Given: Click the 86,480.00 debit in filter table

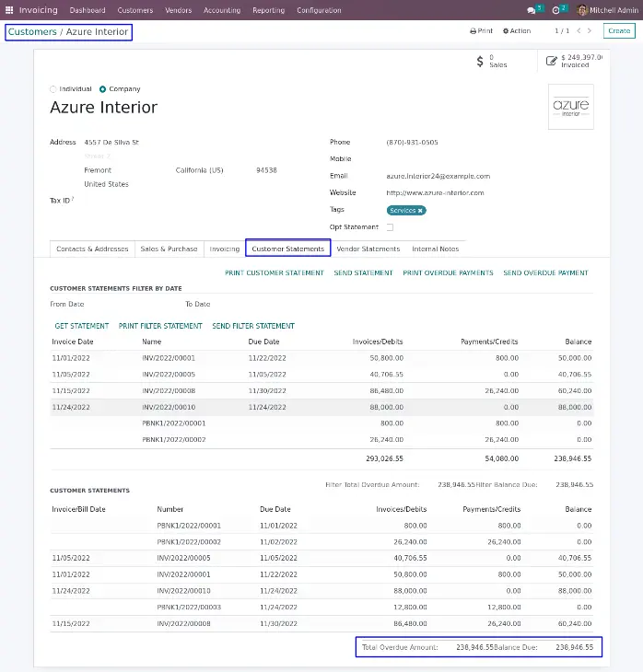Looking at the screenshot, I should [387, 391].
